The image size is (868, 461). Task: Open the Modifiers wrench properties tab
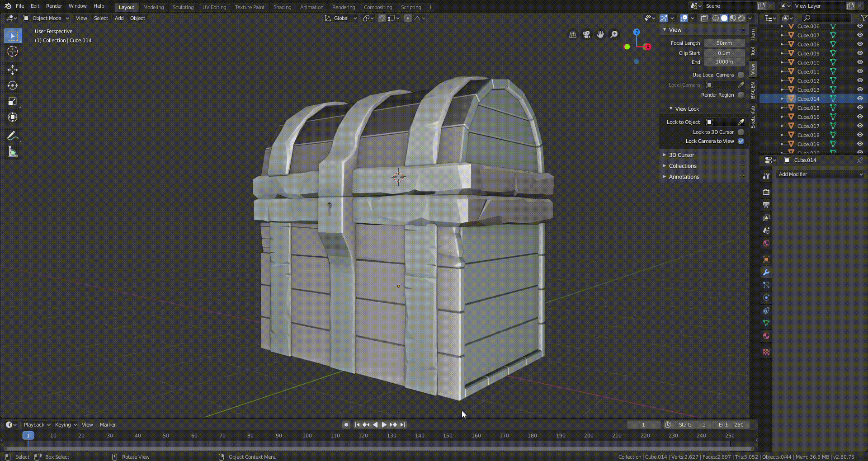point(766,272)
